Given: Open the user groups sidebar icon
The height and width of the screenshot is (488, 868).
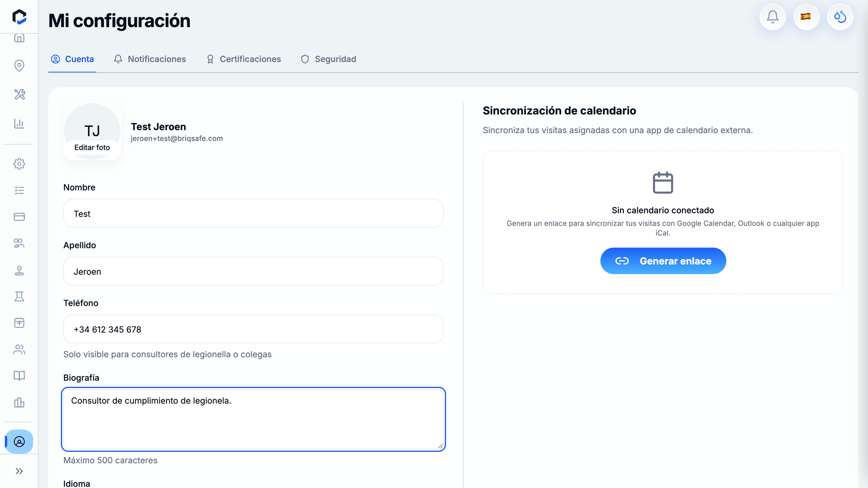Looking at the screenshot, I should pos(19,243).
